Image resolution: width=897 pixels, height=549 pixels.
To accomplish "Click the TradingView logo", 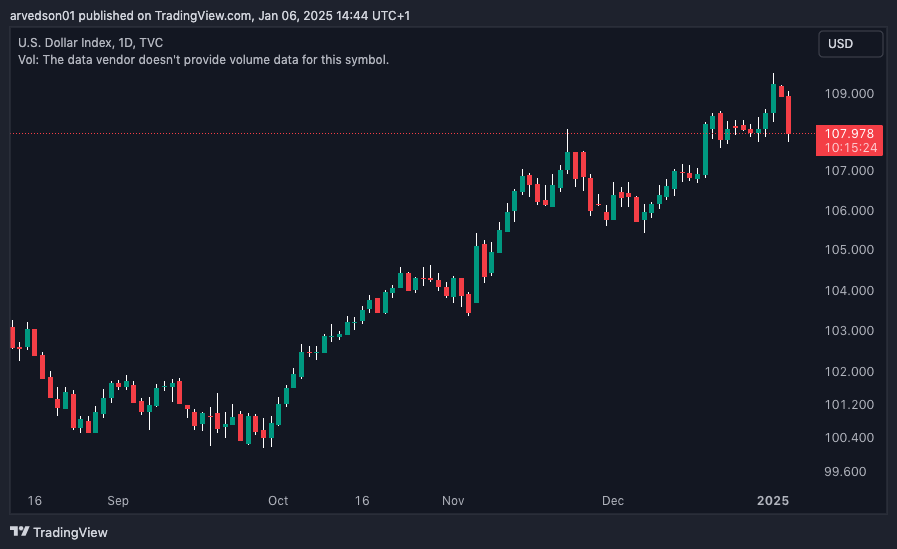I will [59, 532].
